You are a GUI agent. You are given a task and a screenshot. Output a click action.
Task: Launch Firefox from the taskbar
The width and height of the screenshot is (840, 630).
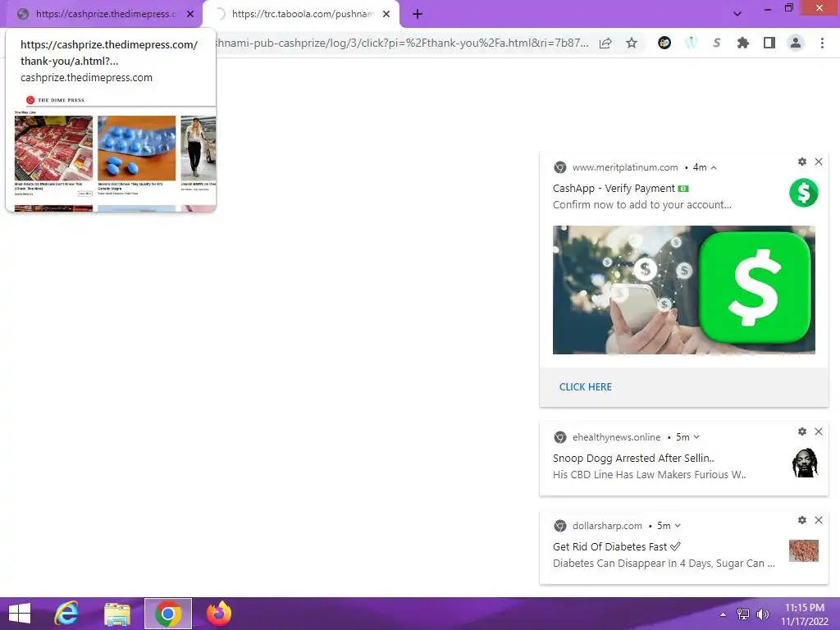[x=219, y=614]
